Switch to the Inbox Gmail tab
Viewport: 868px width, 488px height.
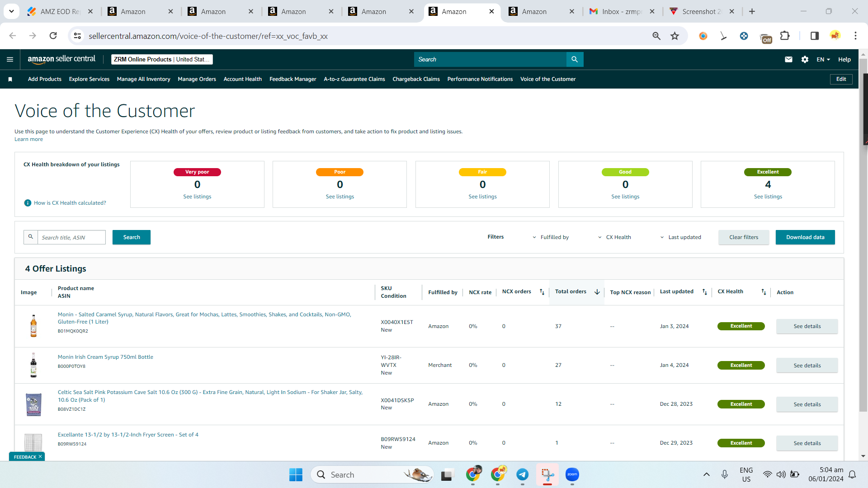(x=622, y=11)
